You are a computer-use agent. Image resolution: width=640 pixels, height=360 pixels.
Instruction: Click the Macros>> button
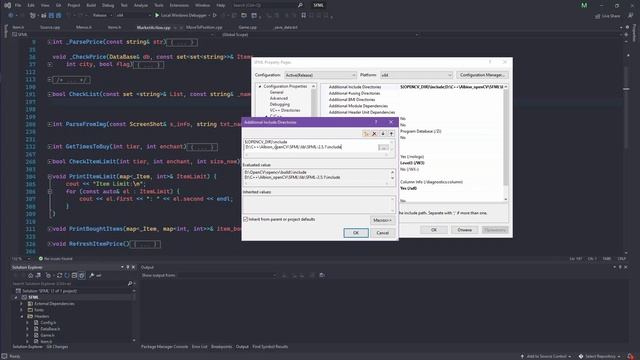tap(382, 220)
